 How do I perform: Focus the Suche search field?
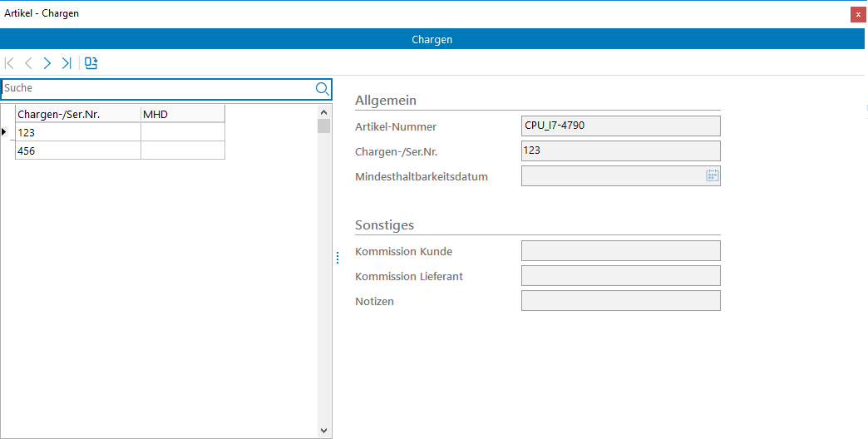point(158,88)
